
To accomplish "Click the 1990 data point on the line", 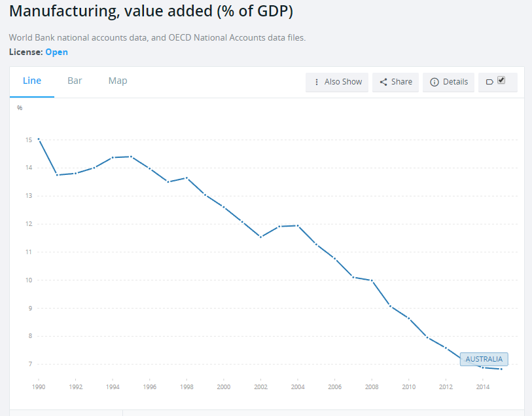I will point(39,139).
